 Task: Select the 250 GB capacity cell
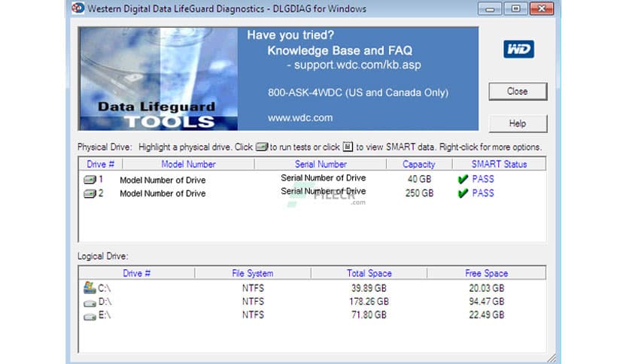click(419, 193)
